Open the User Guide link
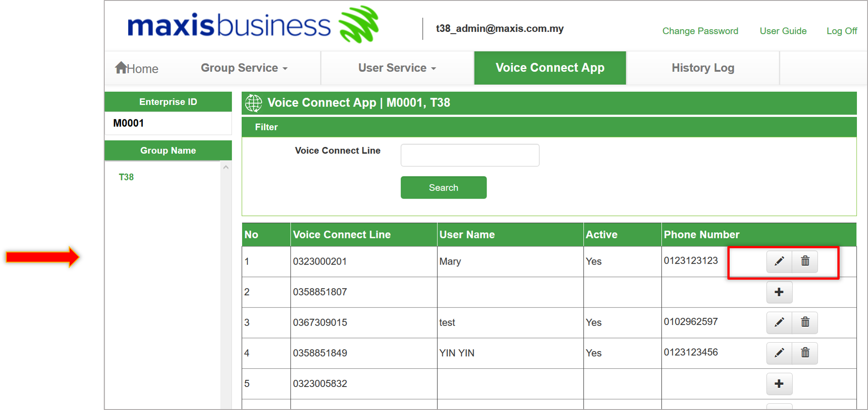 (783, 31)
